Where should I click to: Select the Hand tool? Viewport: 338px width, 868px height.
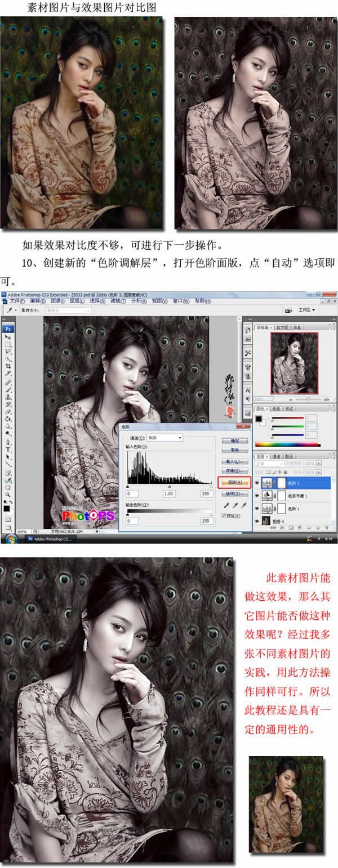[8, 487]
